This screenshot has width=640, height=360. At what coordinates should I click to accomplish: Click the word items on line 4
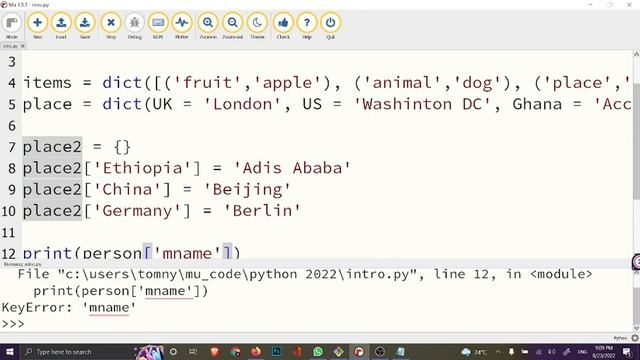[47, 83]
